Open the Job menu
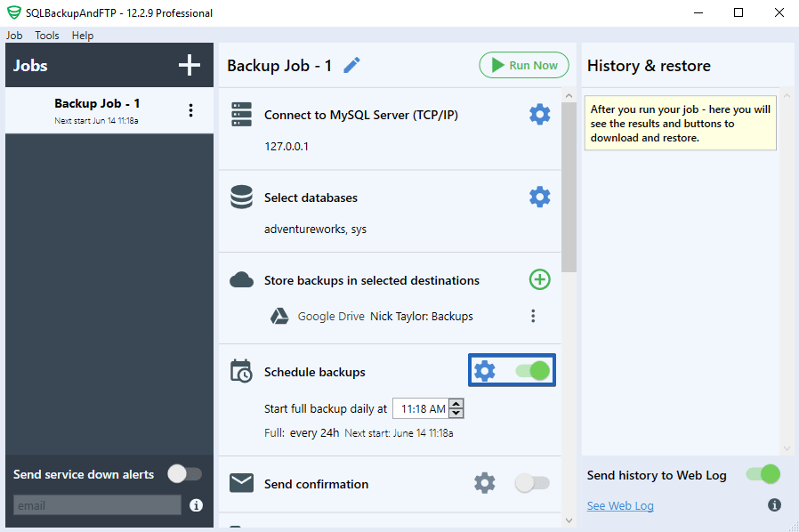 tap(14, 36)
